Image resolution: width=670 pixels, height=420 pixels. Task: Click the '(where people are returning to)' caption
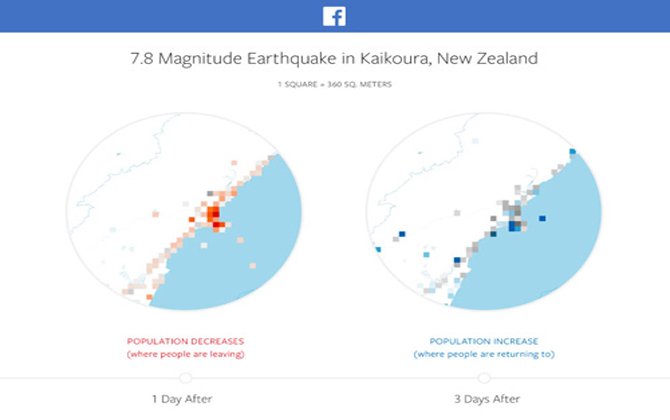(484, 355)
